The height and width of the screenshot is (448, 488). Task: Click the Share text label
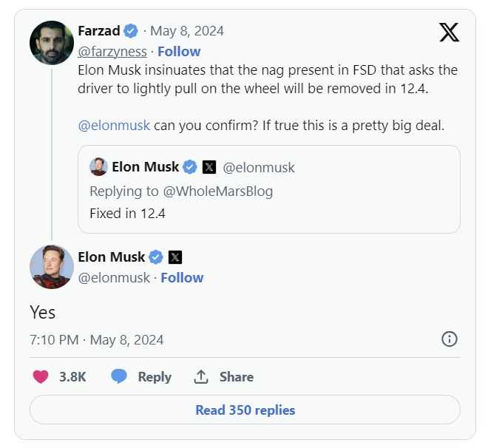237,376
